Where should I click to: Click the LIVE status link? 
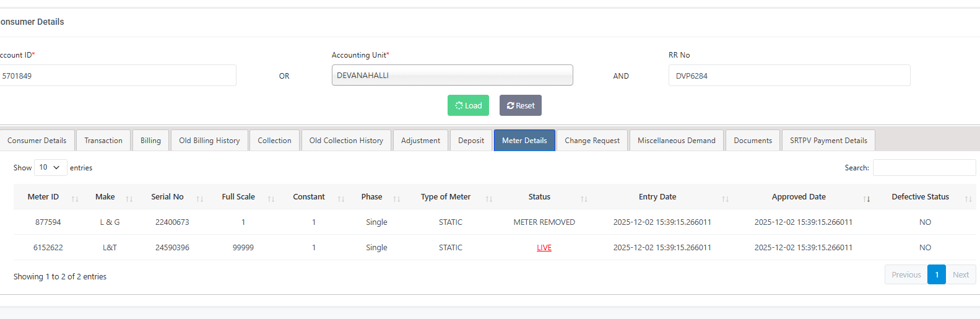coord(544,248)
